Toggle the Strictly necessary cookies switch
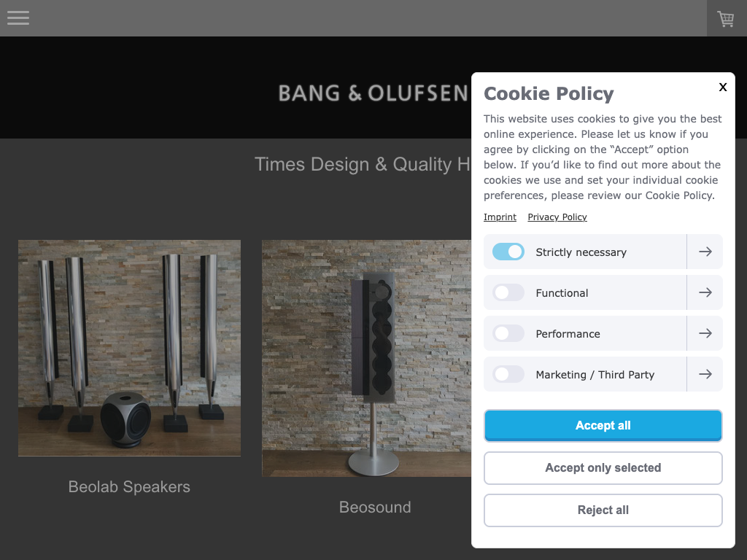The width and height of the screenshot is (747, 560). coord(508,252)
